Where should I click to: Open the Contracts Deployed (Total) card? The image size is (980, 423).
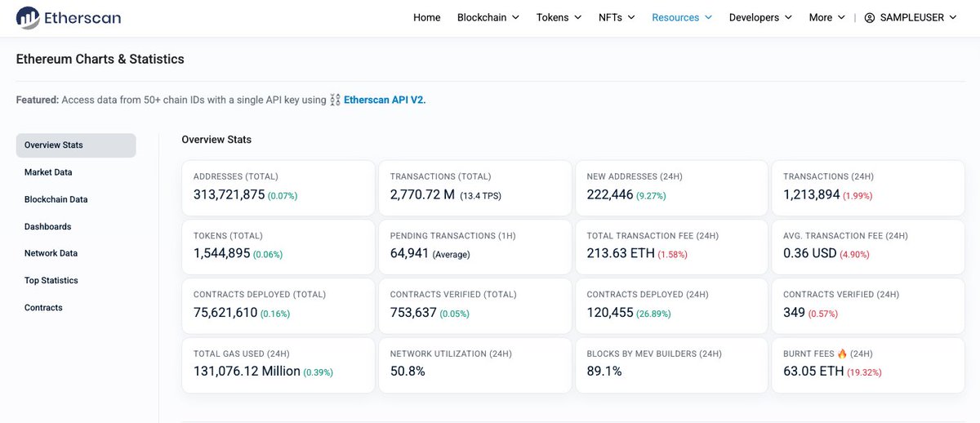pyautogui.click(x=278, y=306)
